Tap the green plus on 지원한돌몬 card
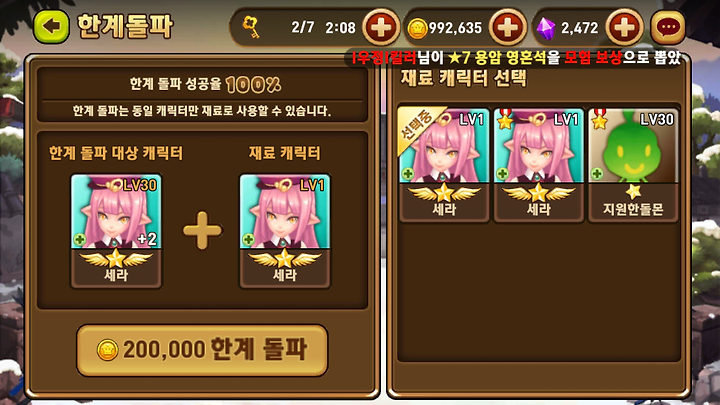Screen dimensions: 720x405 click(x=597, y=173)
